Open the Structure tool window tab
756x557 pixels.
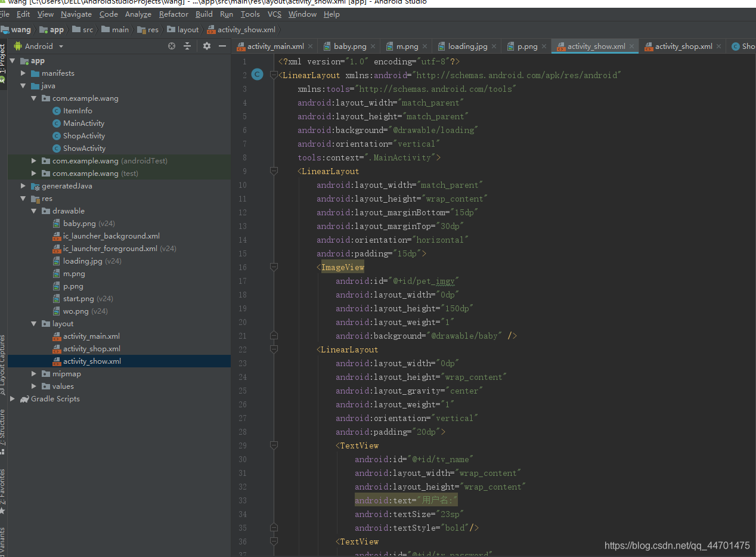coord(3,432)
